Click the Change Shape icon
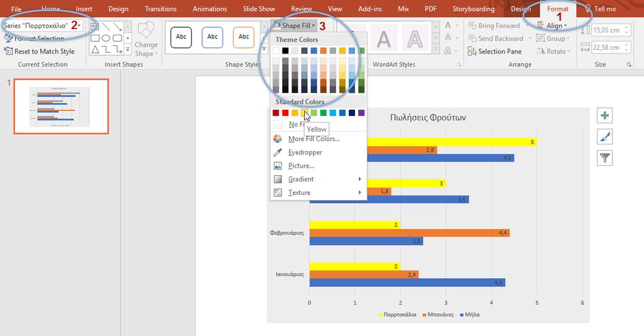The image size is (644, 336). tap(146, 30)
